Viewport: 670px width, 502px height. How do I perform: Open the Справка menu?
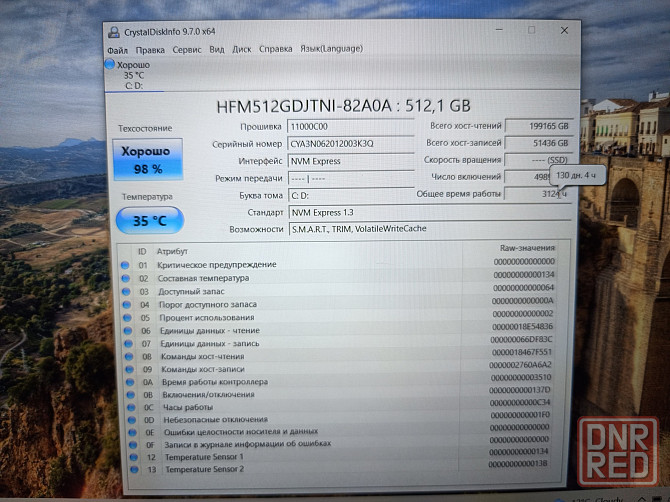[275, 49]
